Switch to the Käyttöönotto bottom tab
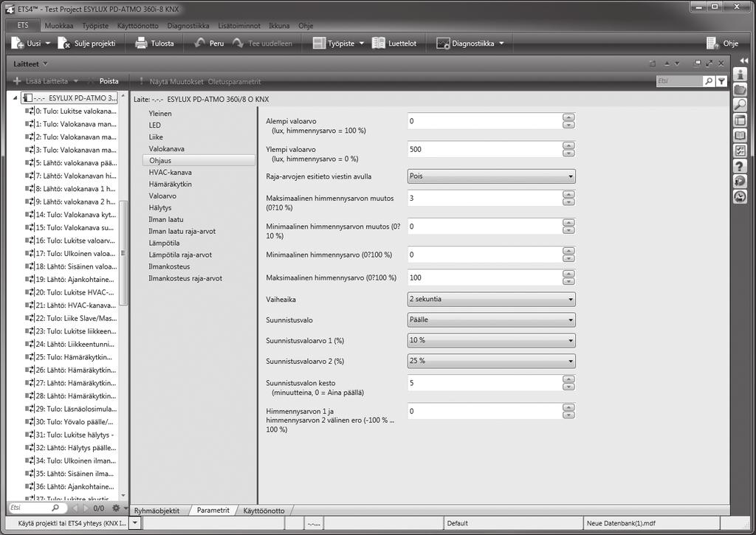The width and height of the screenshot is (756, 535). tap(264, 511)
